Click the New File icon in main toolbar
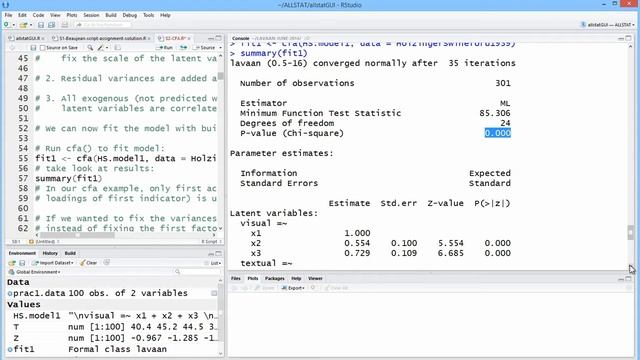The height and width of the screenshot is (360, 640). pyautogui.click(x=6, y=25)
